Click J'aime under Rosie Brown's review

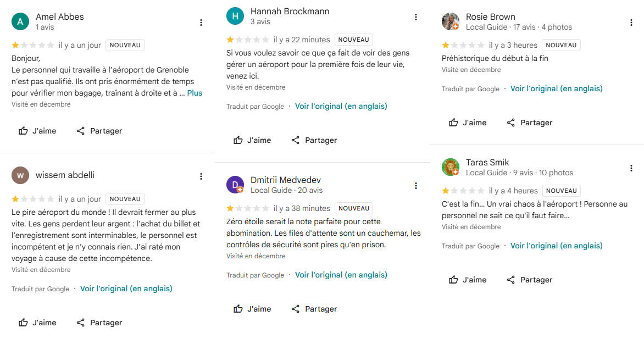coord(468,123)
